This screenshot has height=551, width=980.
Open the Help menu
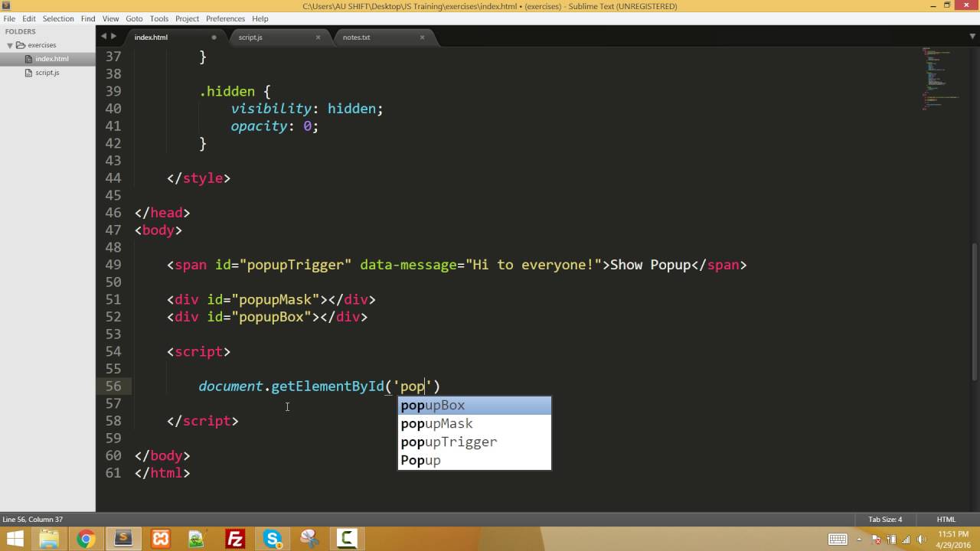260,18
